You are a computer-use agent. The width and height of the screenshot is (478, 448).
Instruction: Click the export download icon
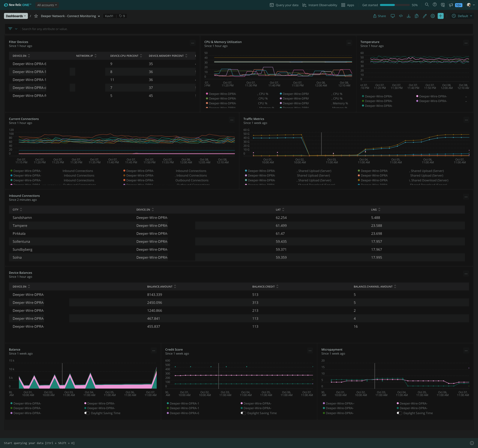click(408, 16)
